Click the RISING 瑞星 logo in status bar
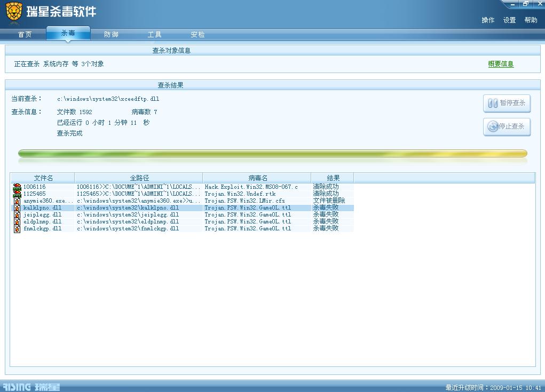Image resolution: width=545 pixels, height=392 pixels. coord(31,387)
